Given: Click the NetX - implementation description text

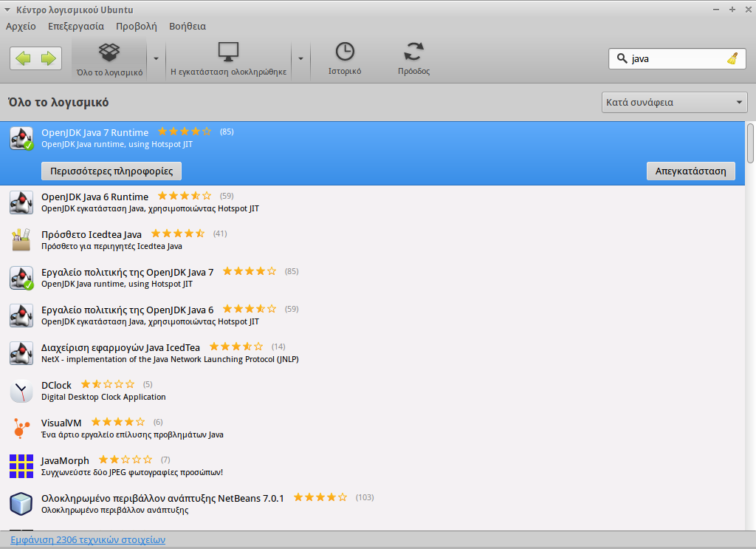Looking at the screenshot, I should 171,359.
